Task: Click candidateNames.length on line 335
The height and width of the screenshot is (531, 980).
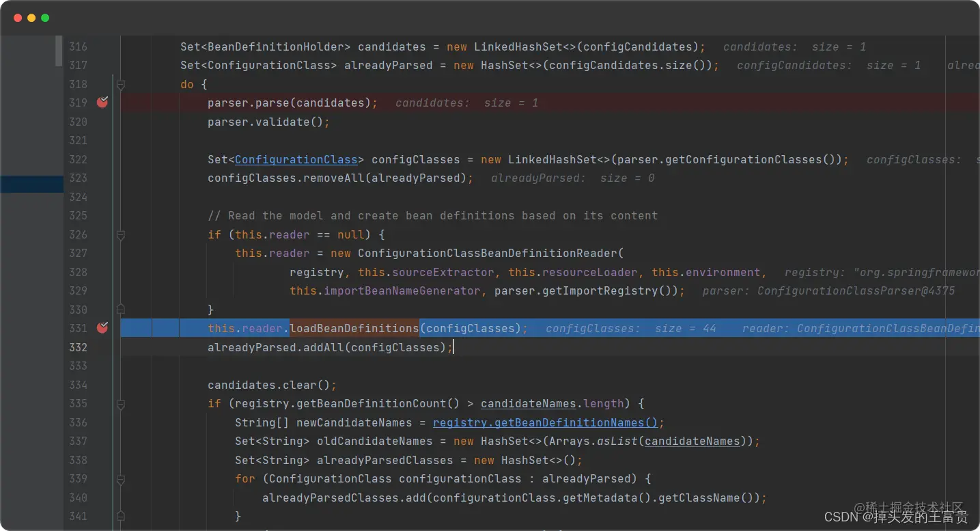Action: pos(552,403)
